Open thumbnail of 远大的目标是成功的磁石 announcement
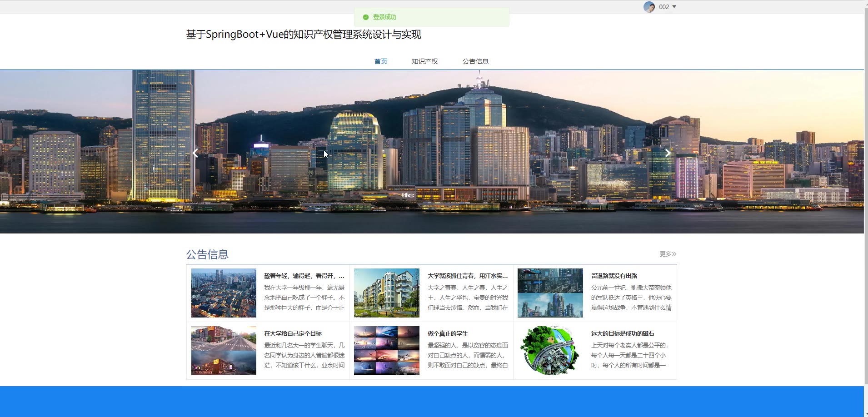 click(x=550, y=351)
